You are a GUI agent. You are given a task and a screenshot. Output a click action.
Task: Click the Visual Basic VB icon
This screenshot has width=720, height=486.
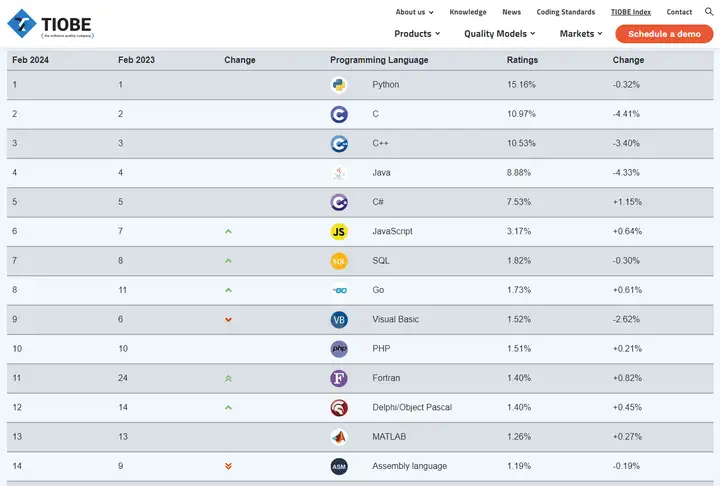[x=339, y=320]
